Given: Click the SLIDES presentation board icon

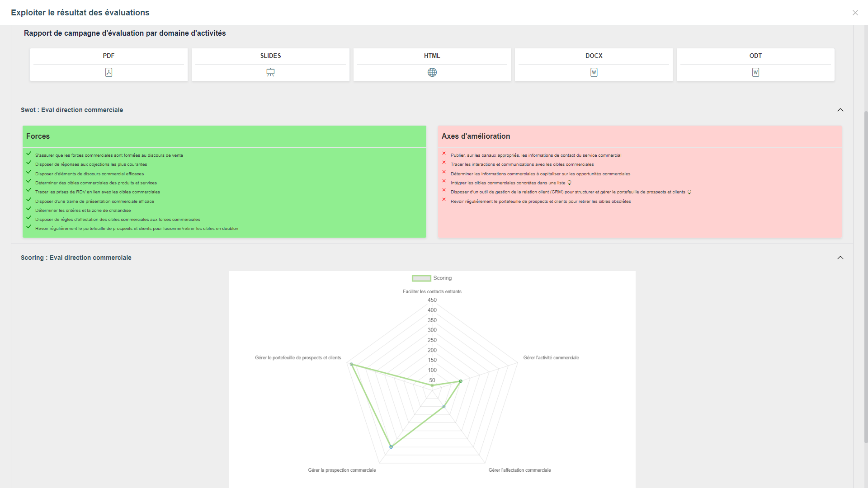Looking at the screenshot, I should coord(270,72).
